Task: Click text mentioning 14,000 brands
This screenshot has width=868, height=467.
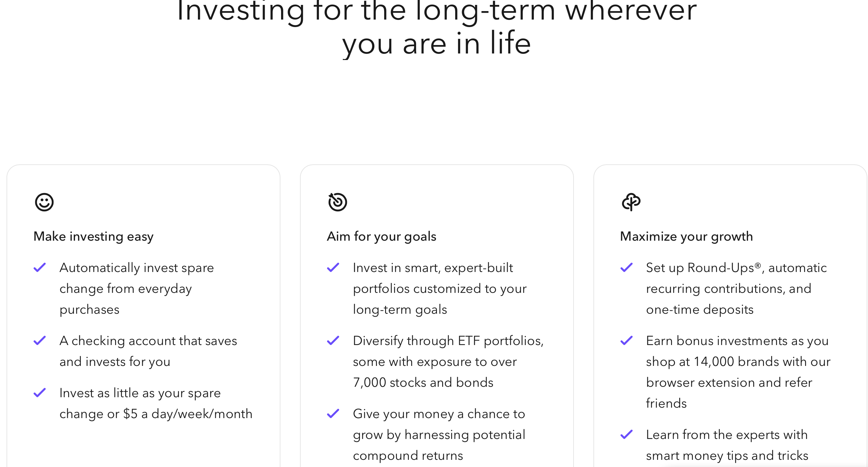Action: coord(738,372)
